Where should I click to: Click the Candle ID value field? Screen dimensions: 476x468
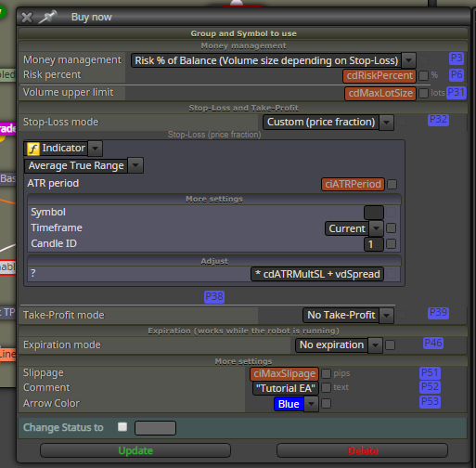[x=374, y=244]
